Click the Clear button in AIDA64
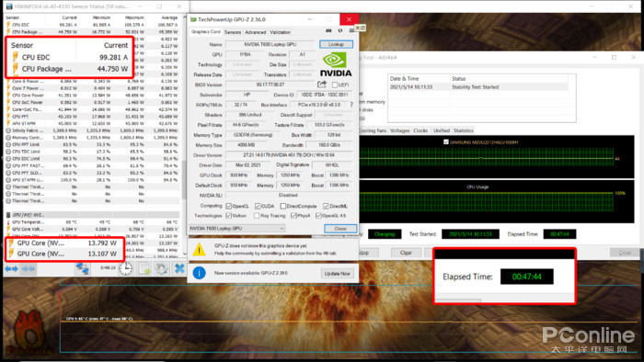 [x=406, y=253]
